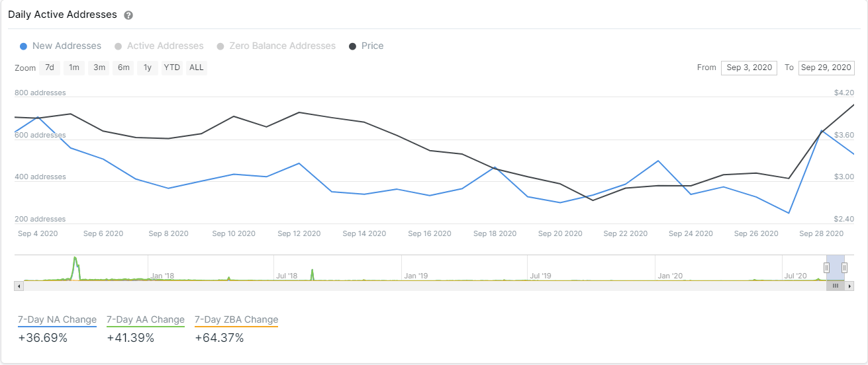868x365 pixels.
Task: Click the navigator scrollbar thumb
Action: [836, 286]
